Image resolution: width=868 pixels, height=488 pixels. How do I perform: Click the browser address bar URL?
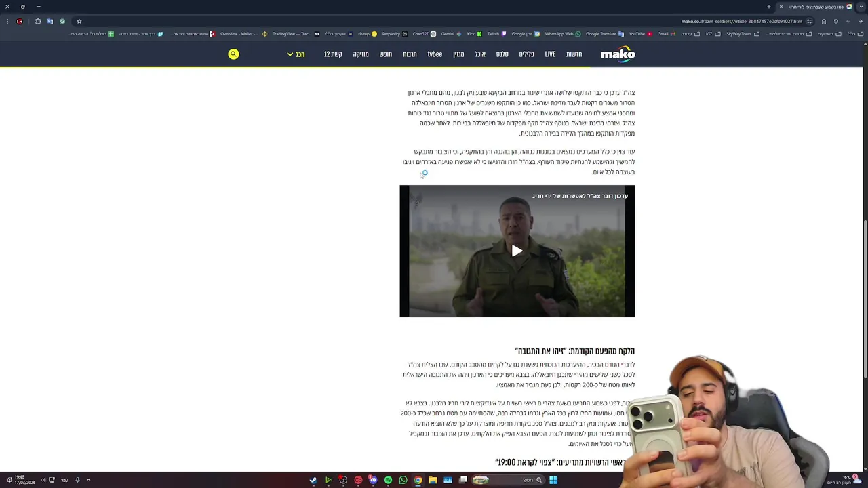click(742, 21)
